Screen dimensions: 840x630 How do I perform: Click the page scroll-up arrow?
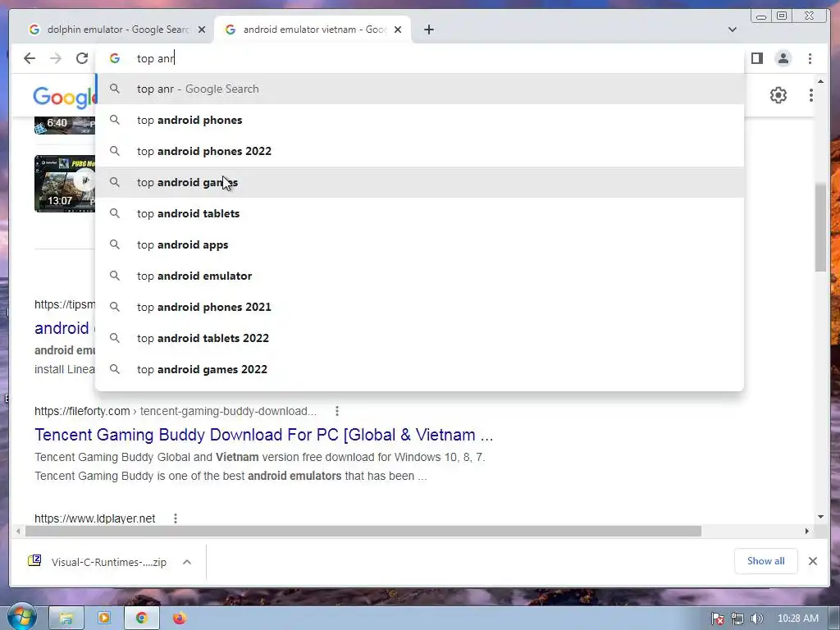click(820, 81)
